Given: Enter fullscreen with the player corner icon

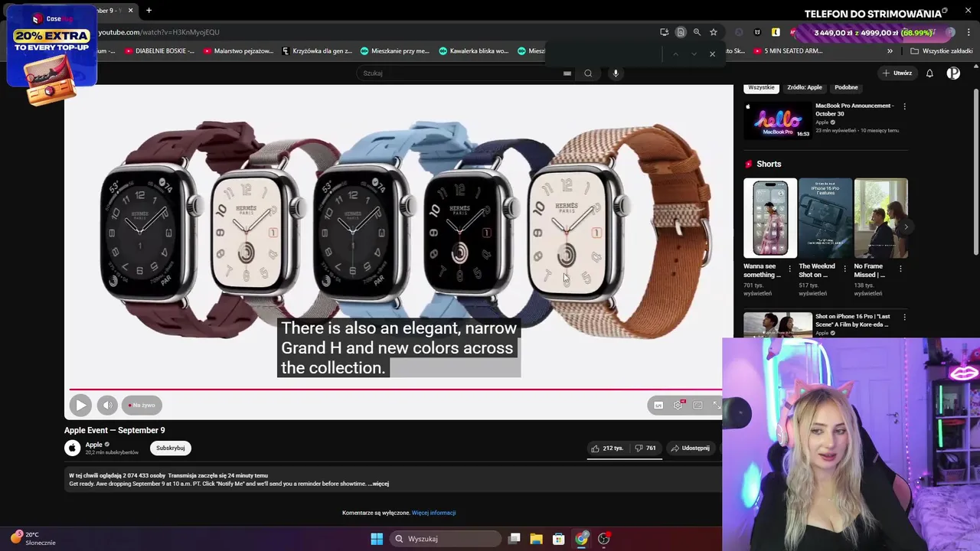Looking at the screenshot, I should [717, 405].
